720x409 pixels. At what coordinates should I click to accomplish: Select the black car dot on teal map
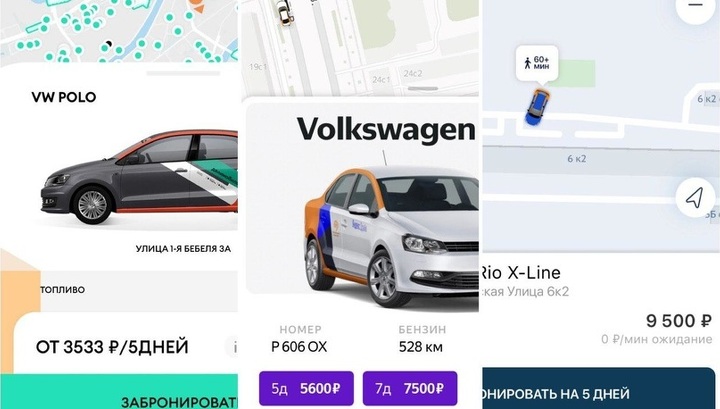109,44
